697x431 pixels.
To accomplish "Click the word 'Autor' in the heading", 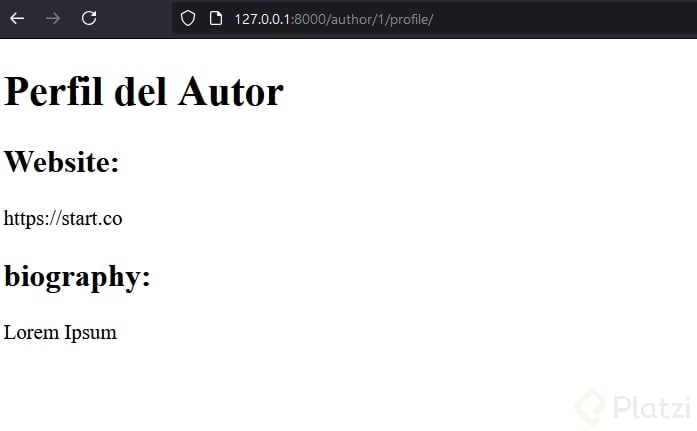I will [231, 92].
